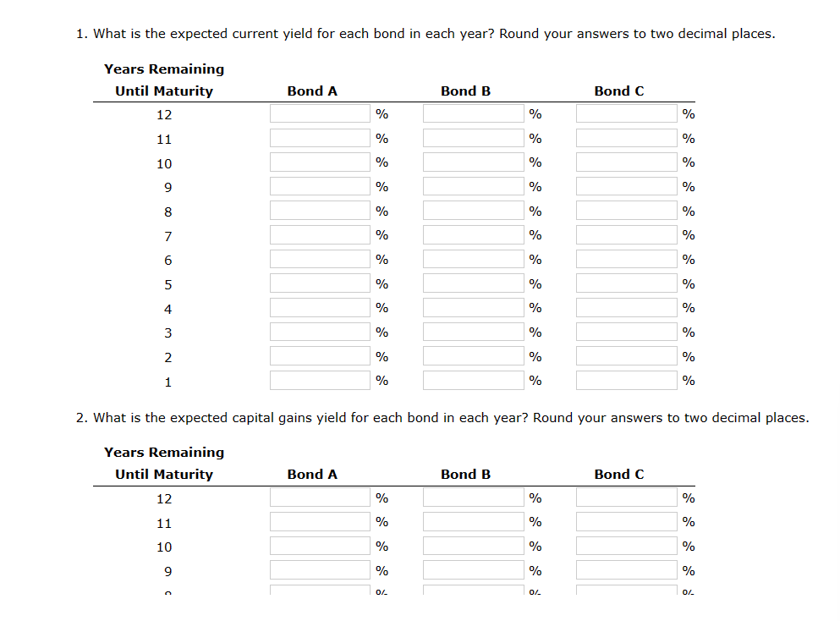Click Bond C input field for year 12
Image resolution: width=840 pixels, height=621 pixels.
click(625, 113)
